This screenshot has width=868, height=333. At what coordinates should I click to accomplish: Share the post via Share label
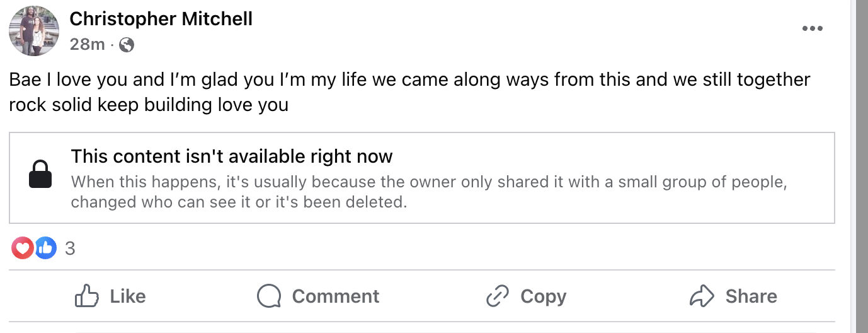point(751,296)
